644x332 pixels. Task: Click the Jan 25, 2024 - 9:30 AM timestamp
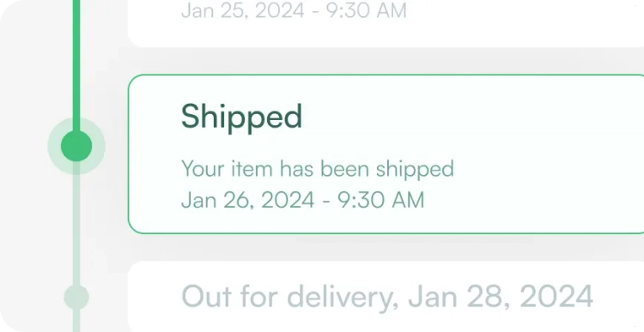294,10
